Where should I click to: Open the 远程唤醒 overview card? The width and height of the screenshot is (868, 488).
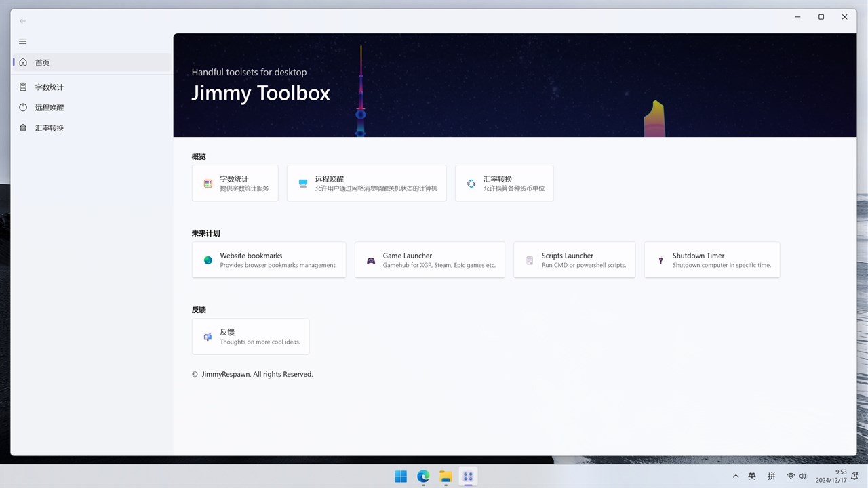[366, 183]
